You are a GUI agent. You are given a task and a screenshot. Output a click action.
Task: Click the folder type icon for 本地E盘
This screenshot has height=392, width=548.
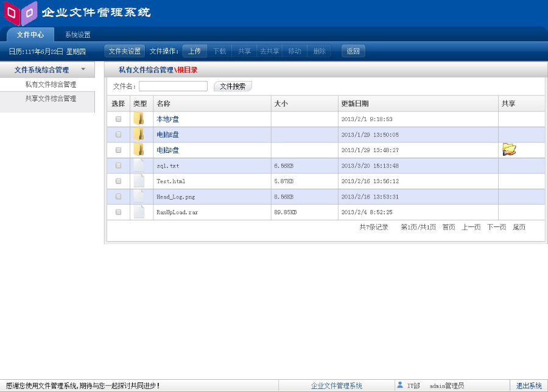tap(139, 118)
